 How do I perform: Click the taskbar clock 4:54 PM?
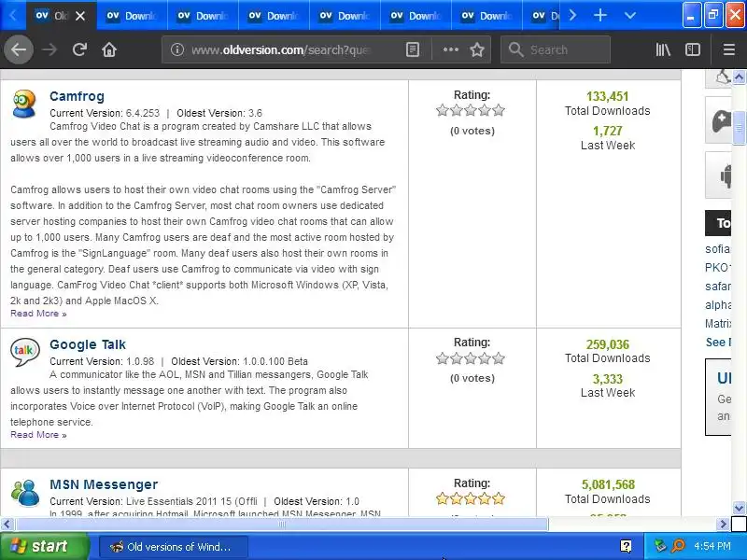click(x=712, y=546)
